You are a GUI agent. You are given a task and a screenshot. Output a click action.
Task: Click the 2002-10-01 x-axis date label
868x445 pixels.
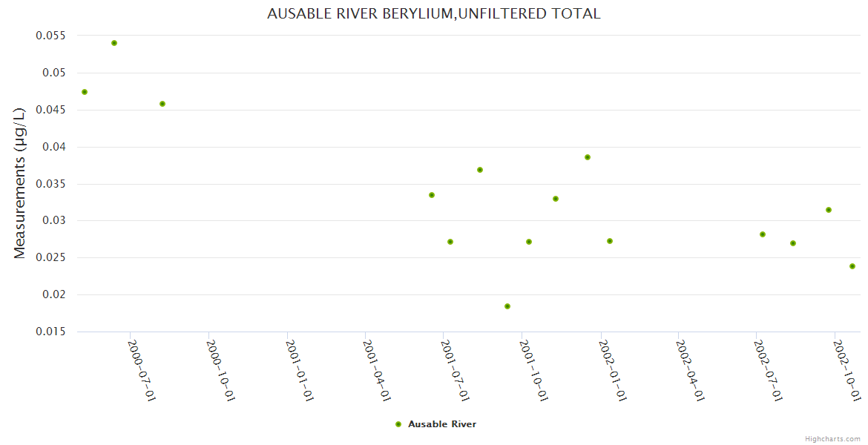tap(846, 370)
